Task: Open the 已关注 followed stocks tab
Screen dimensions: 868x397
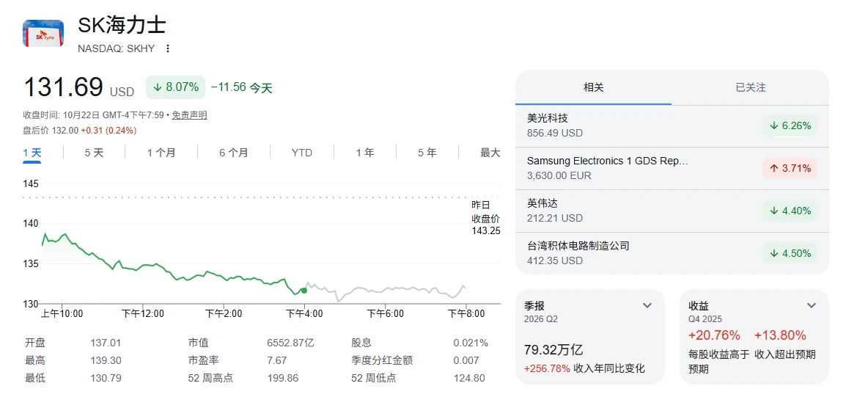Action: [750, 87]
